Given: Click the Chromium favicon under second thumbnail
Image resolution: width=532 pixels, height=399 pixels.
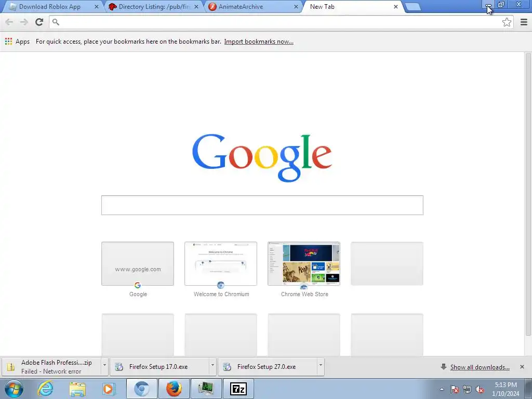Looking at the screenshot, I should click(220, 285).
